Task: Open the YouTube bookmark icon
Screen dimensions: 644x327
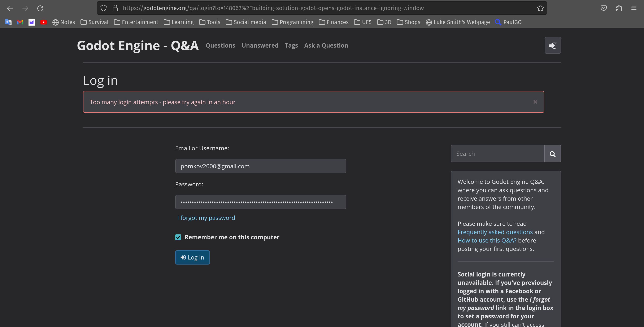Action: [x=44, y=22]
